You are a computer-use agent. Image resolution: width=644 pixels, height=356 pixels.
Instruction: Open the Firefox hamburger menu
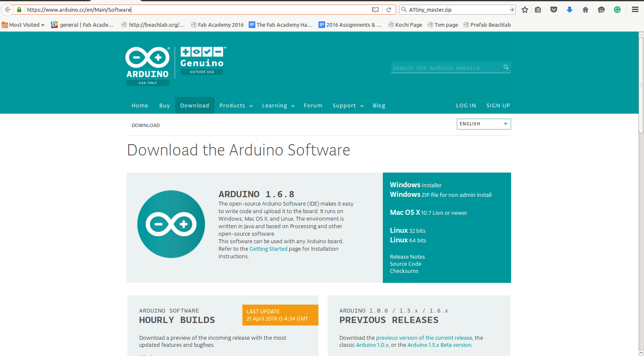(635, 10)
